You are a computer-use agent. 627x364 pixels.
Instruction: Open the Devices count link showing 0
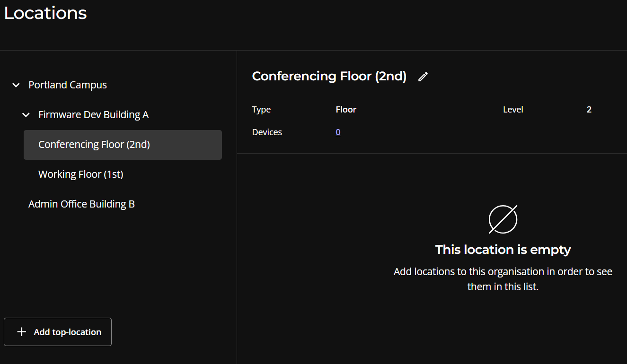[x=338, y=132]
